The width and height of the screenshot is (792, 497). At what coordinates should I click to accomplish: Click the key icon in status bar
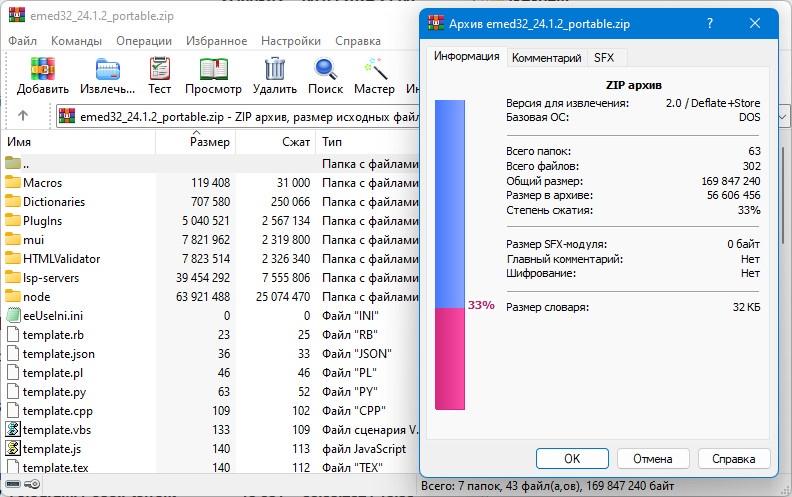pyautogui.click(x=32, y=484)
